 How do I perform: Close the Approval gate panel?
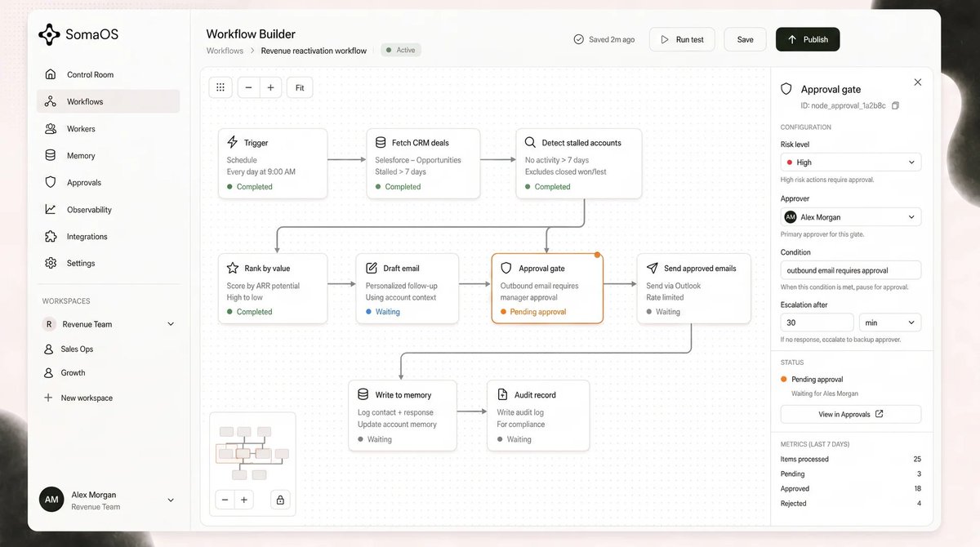point(917,82)
